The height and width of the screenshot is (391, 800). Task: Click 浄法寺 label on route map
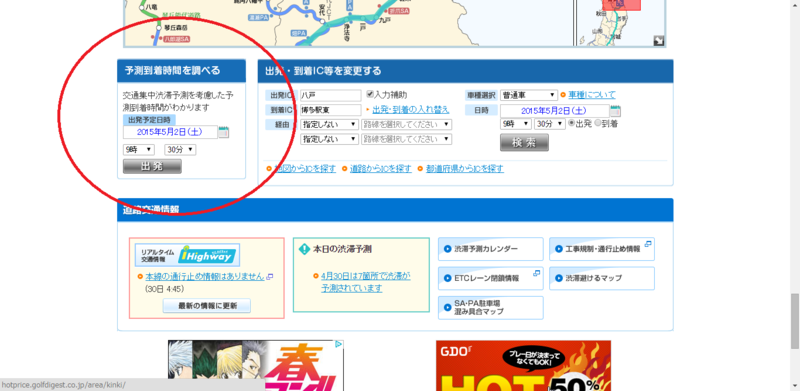click(347, 34)
